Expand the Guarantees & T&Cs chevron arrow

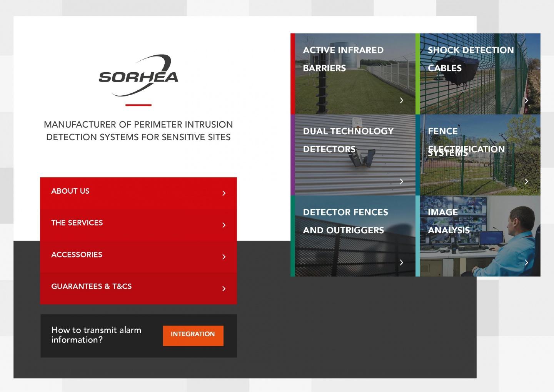pyautogui.click(x=224, y=289)
